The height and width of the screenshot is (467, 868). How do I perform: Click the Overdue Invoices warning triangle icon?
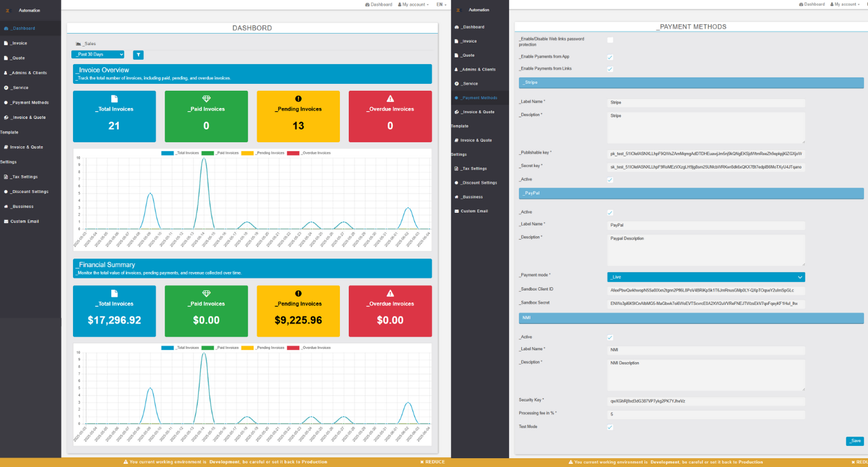390,99
